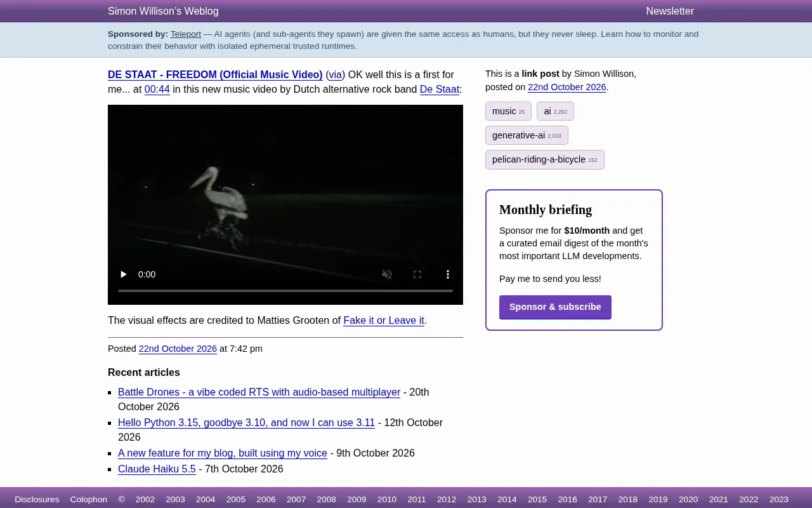The width and height of the screenshot is (812, 508).
Task: Click the Sponsor & subscribe button
Action: pyautogui.click(x=555, y=307)
